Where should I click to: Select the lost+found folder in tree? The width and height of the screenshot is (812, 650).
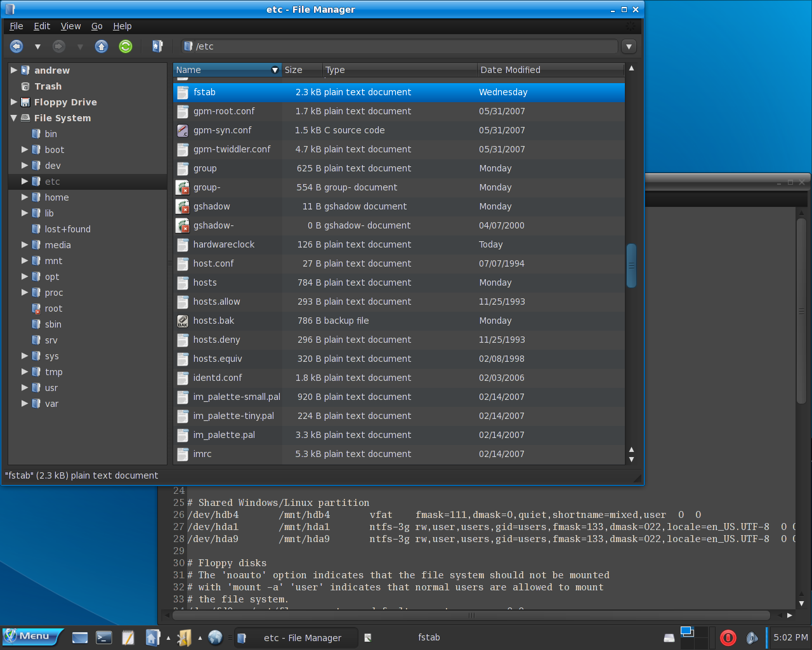click(68, 229)
